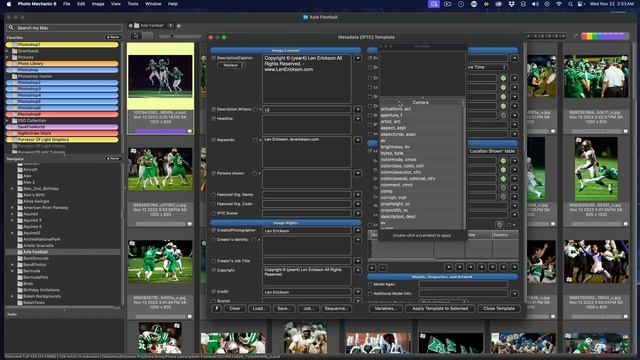
Task: Enable the IPTC Scene checkbox
Action: click(213, 213)
